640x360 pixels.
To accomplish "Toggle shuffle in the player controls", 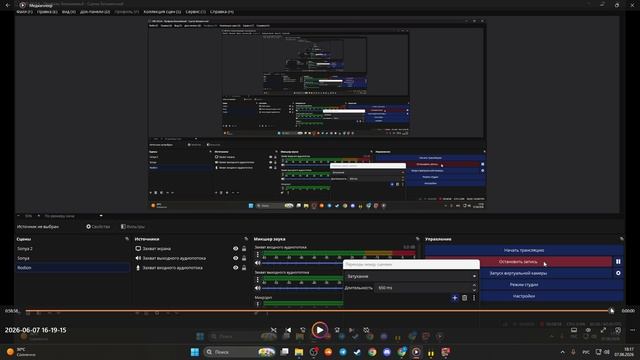I will point(273,330).
